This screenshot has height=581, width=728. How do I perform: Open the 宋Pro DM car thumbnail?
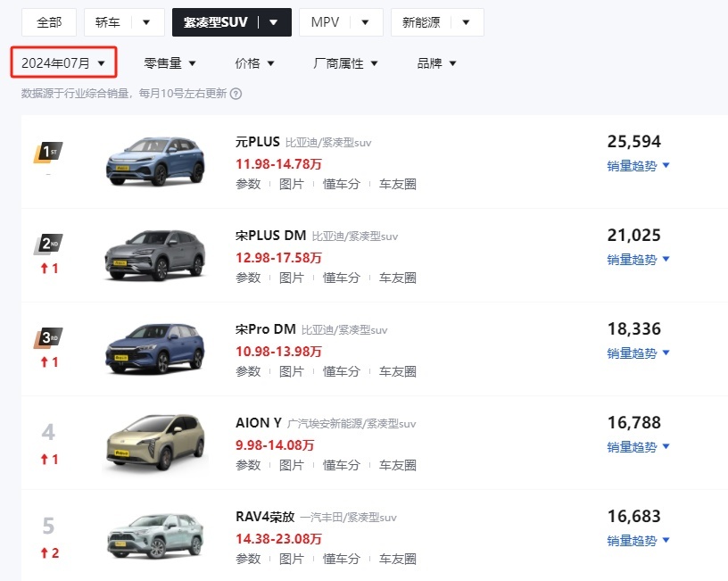click(155, 349)
